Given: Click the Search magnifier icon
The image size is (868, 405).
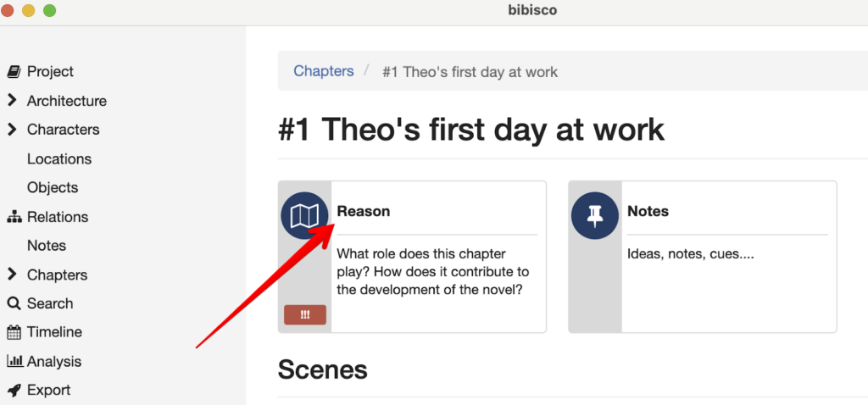Looking at the screenshot, I should pyautogui.click(x=14, y=303).
